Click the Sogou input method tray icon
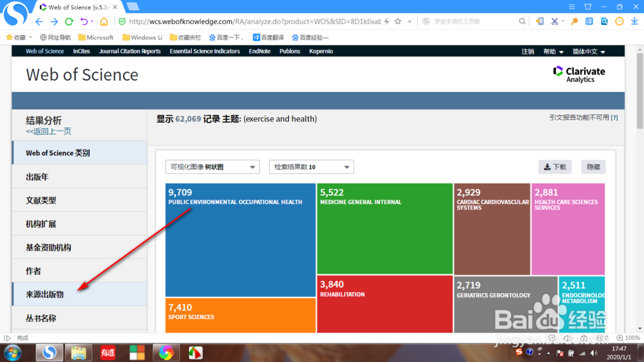The image size is (644, 362). point(518,352)
